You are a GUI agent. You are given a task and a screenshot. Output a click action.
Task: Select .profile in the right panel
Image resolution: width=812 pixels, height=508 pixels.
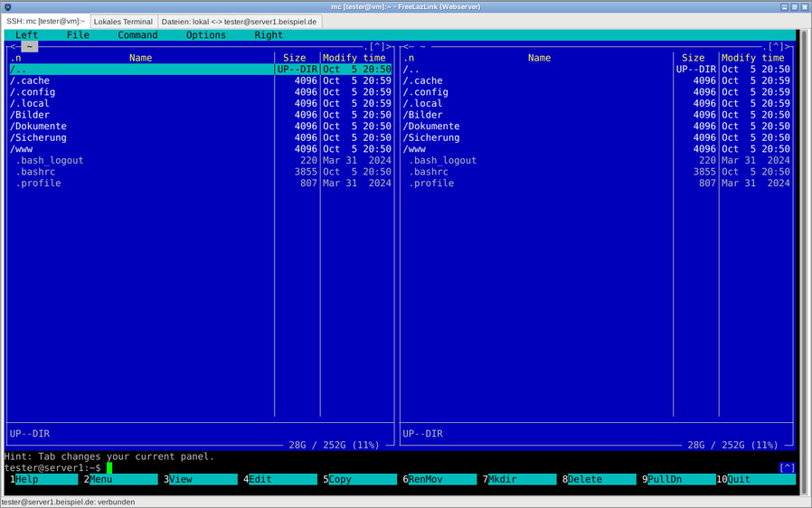597,183
